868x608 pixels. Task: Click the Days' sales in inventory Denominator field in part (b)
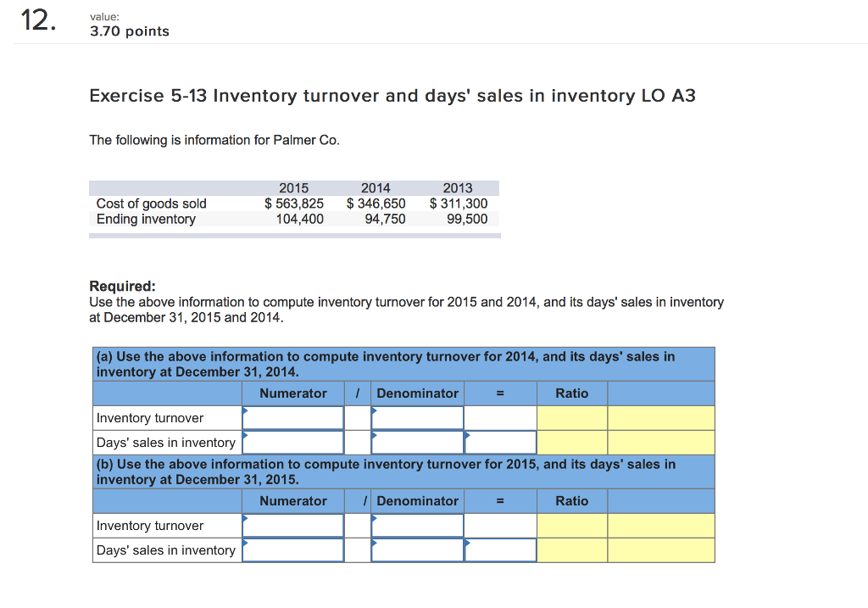(417, 549)
